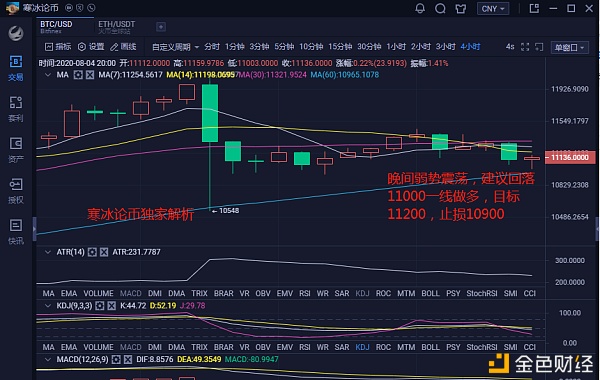Select the 1分钟 timeframe
The height and width of the screenshot is (380, 600).
pos(234,47)
